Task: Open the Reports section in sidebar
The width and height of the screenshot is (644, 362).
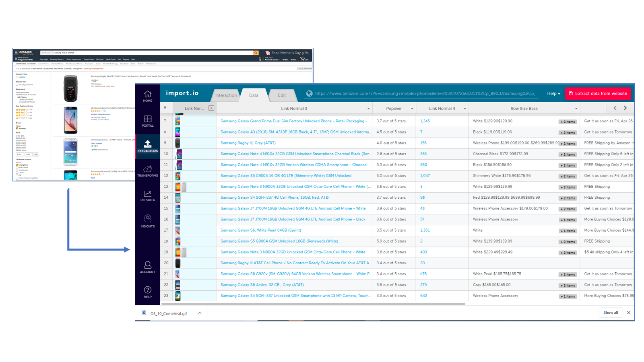Action: point(147,196)
